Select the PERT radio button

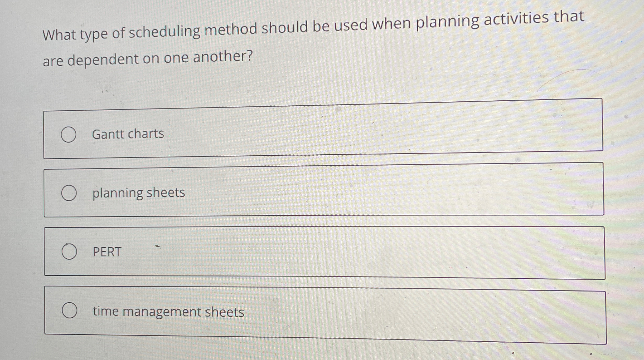[x=70, y=252]
